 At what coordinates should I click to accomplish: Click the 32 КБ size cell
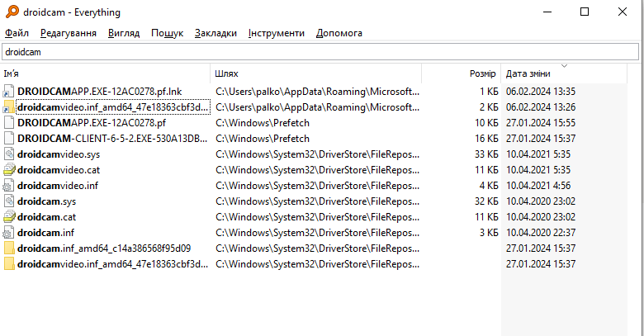tap(486, 201)
